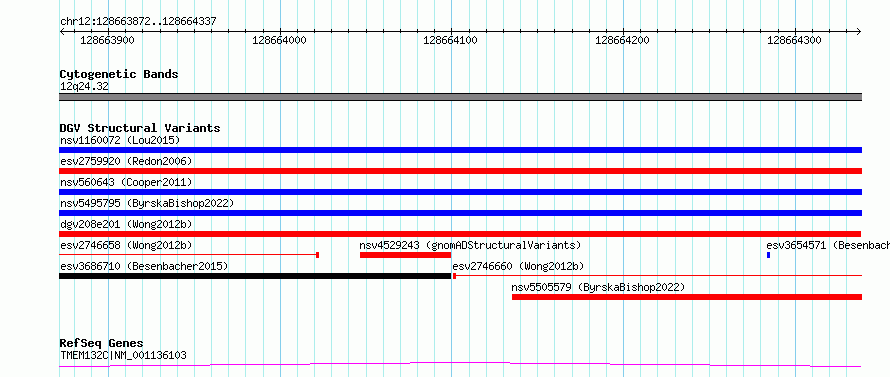Click the TMEM132C|NM_001136103 gene label
Viewport: 890px width, 377px height.
123,355
